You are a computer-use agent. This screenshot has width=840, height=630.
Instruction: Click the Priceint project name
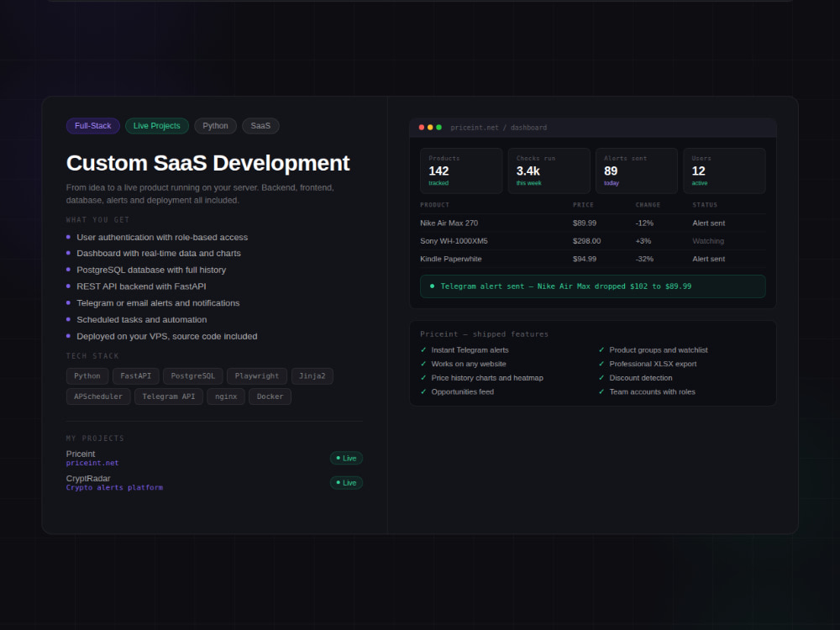[81, 454]
